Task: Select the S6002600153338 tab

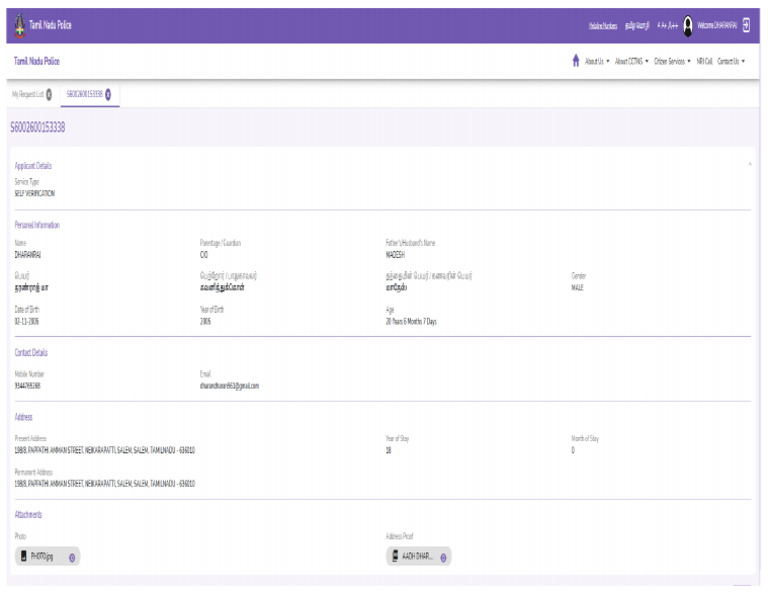Action: point(85,94)
